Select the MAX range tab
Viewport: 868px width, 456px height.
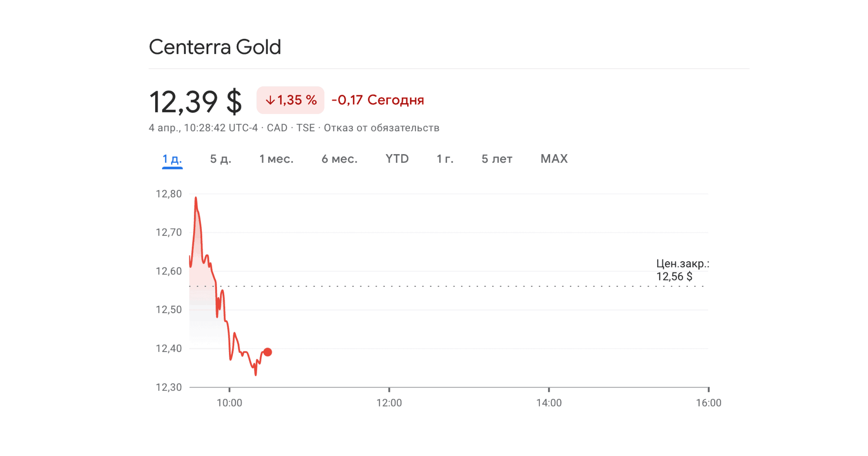coord(554,159)
